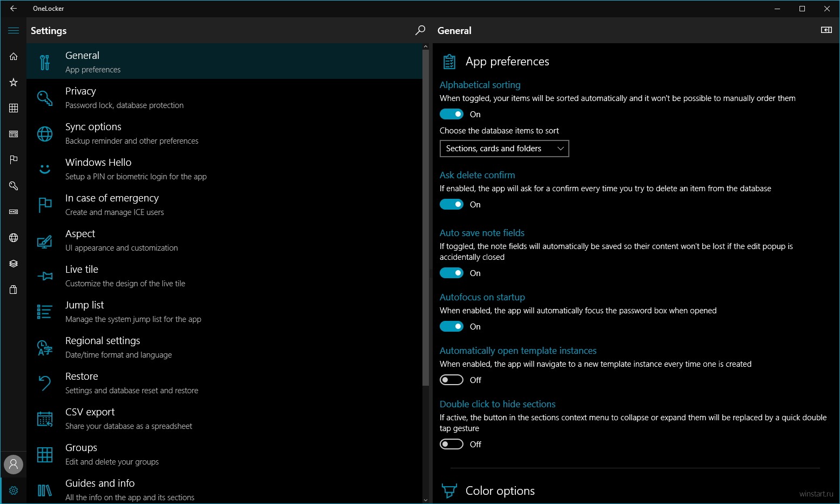Click the settings list scrollbar thumb

[426, 219]
